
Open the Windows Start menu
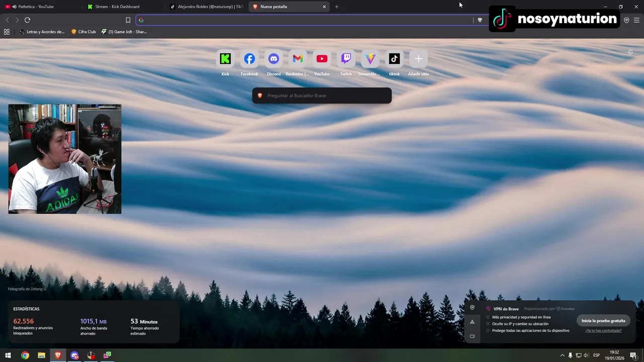8,355
